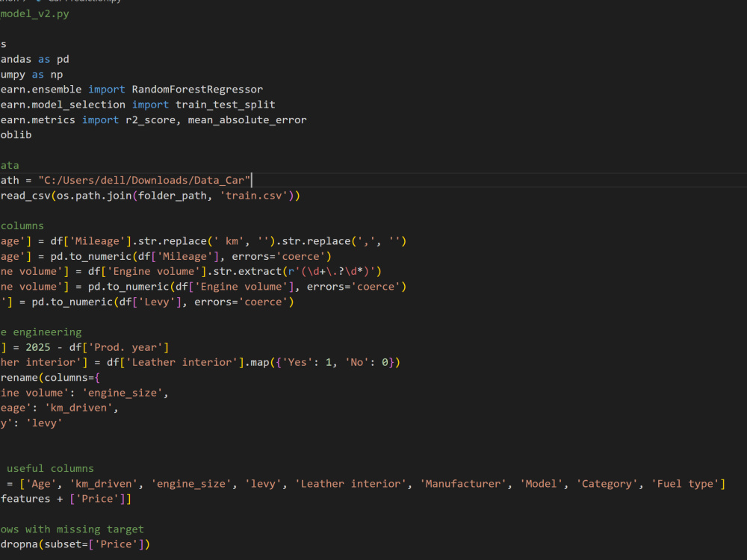Click the 'np' alias in numpy import
The image size is (747, 560).
click(57, 75)
